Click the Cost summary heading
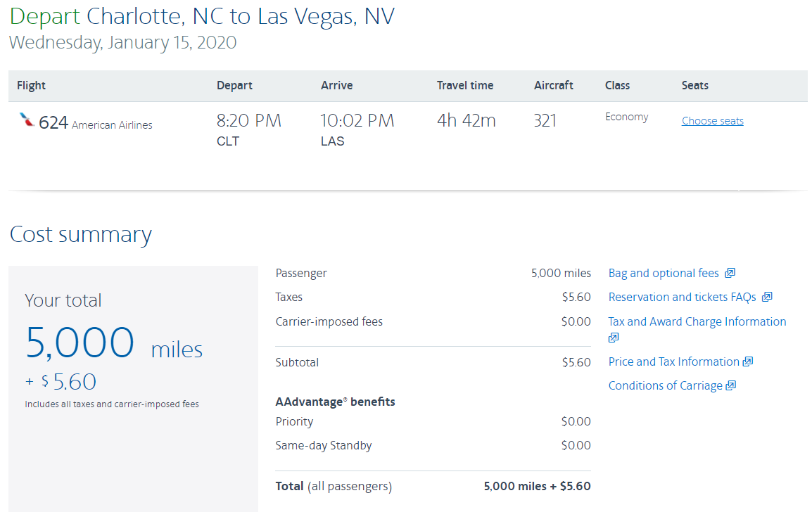This screenshot has width=812, height=512. point(81,234)
